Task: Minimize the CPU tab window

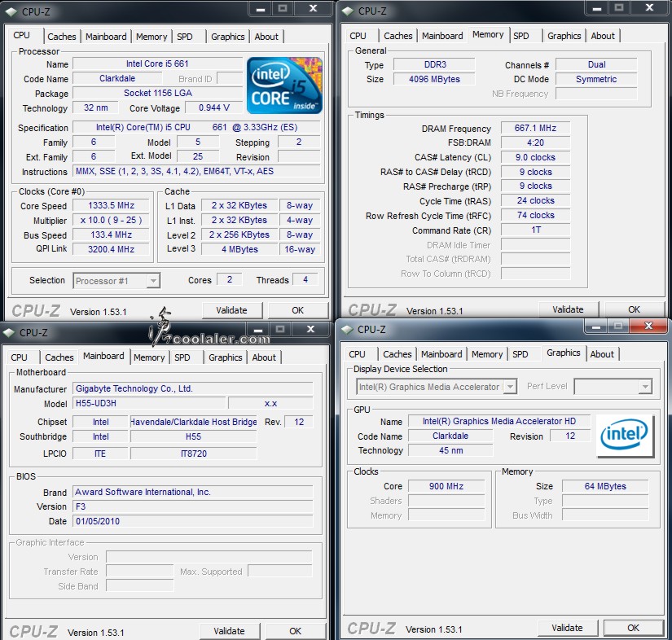Action: (x=261, y=9)
